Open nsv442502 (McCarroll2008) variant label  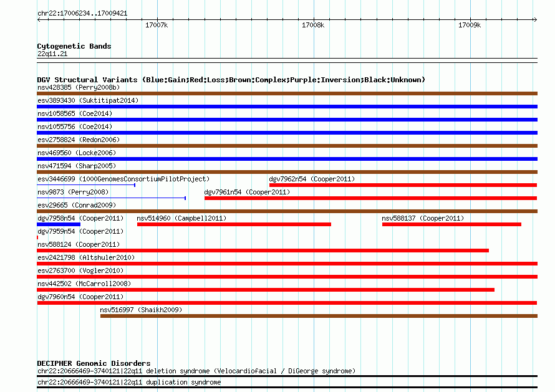coord(84,284)
